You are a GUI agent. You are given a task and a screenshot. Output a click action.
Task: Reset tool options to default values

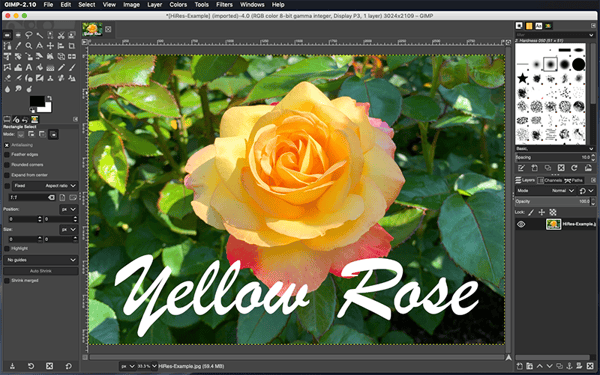click(x=68, y=366)
